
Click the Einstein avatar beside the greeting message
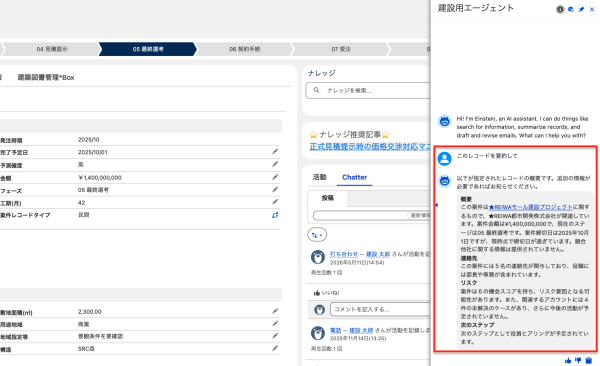click(x=444, y=122)
